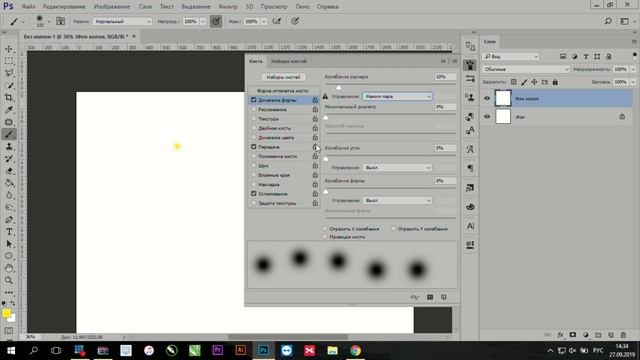This screenshot has height=360, width=640.
Task: Click size jitter slider handle
Action: click(x=338, y=87)
